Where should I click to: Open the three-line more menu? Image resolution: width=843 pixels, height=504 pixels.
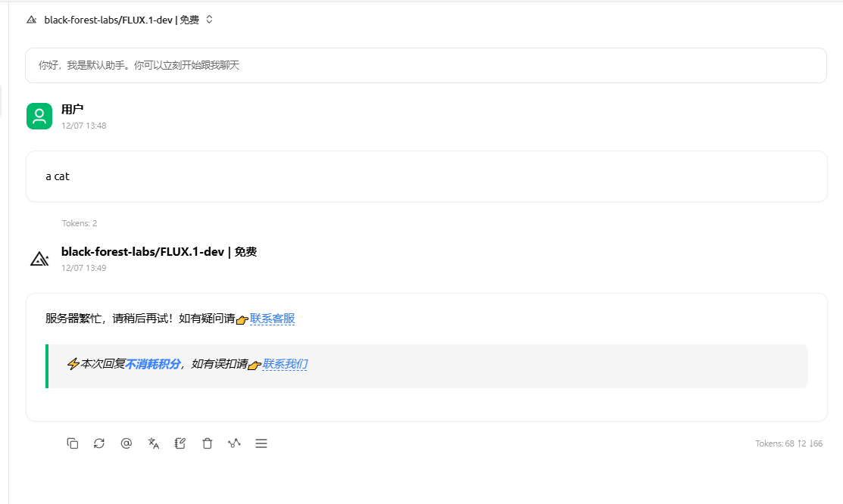pos(261,443)
